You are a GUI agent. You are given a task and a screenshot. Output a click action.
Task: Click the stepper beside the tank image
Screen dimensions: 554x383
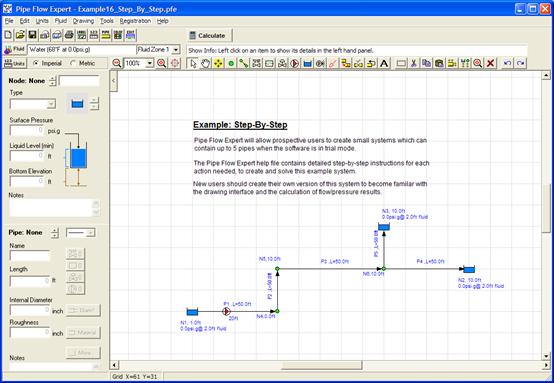point(94,104)
